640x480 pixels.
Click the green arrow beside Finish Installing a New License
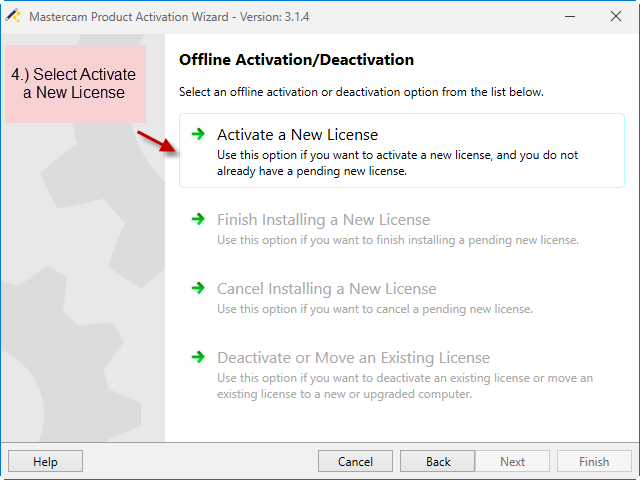(x=198, y=219)
